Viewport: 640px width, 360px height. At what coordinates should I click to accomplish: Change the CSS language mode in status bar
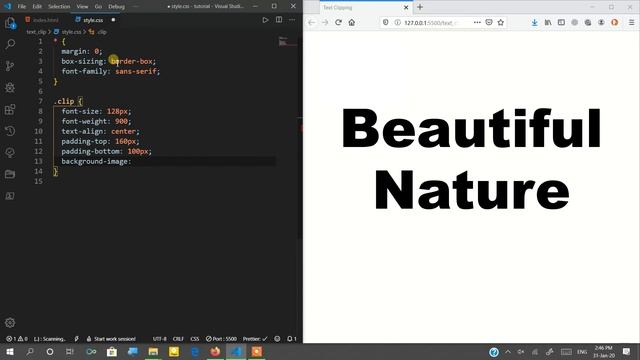click(195, 339)
